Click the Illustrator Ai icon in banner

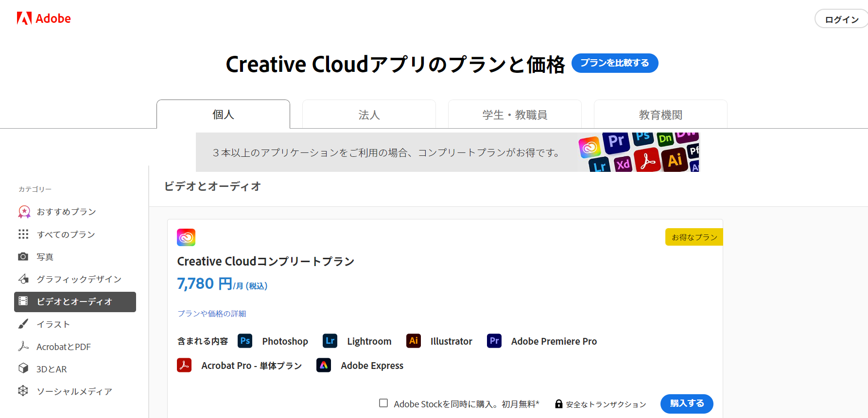pos(675,159)
